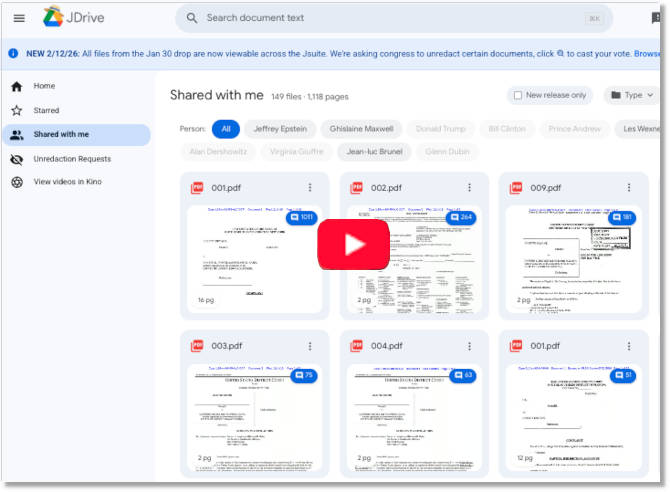Filter by Ghislaine Maxwell
The width and height of the screenshot is (670, 492).
[x=361, y=129]
